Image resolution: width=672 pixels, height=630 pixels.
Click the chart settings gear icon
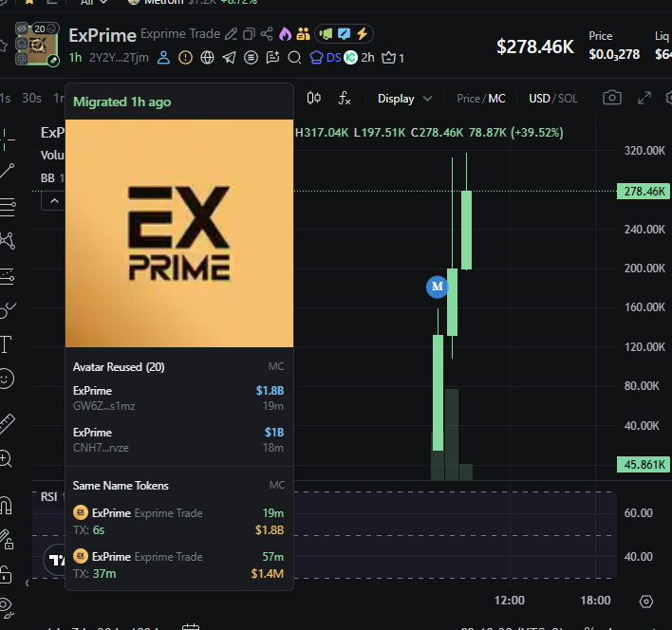coord(646,601)
